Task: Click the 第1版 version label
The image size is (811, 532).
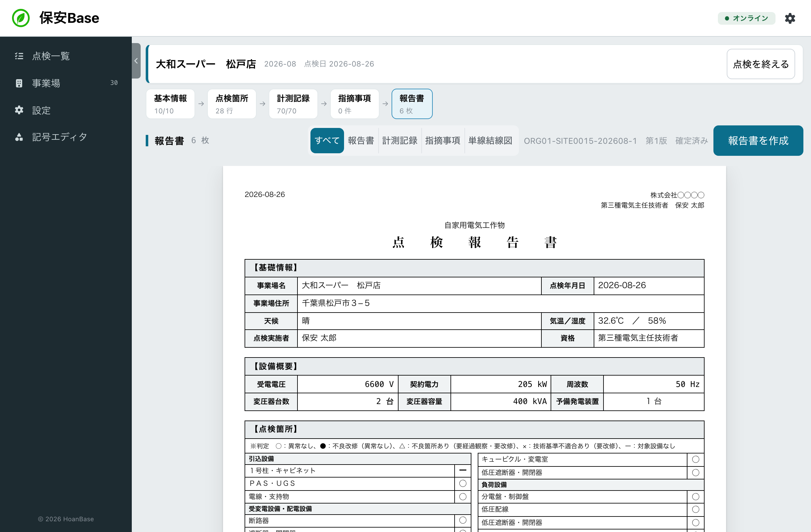Action: tap(656, 141)
